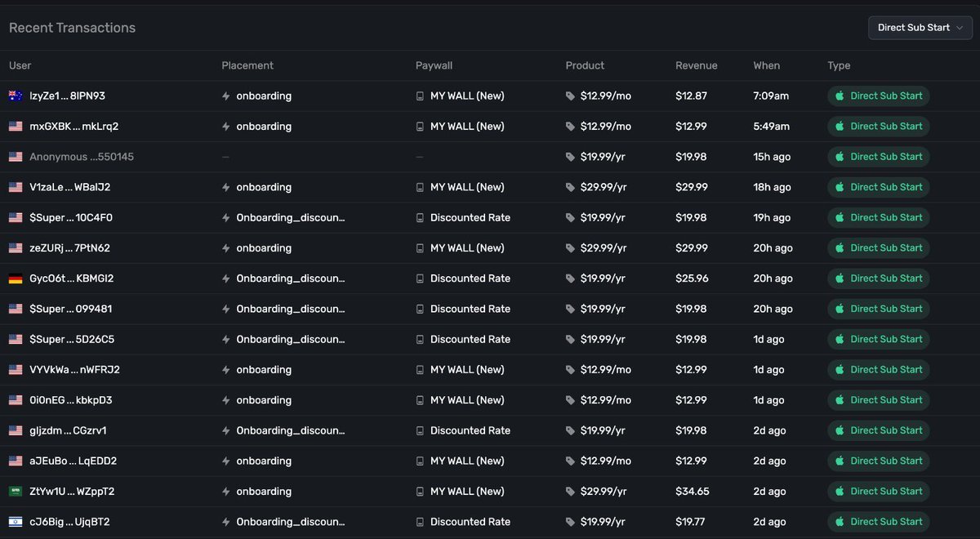Click the Apple icon in Gyc06t type badge

pyautogui.click(x=839, y=278)
